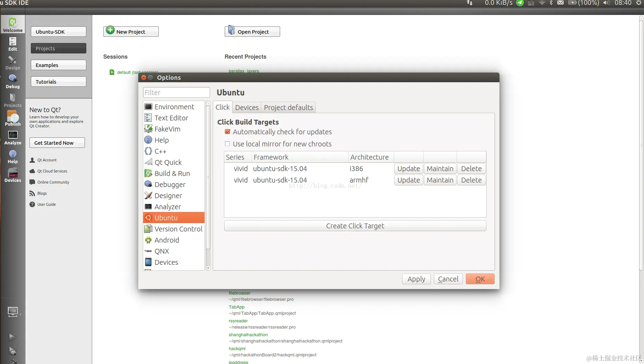The width and height of the screenshot is (644, 364).
Task: Maintain the i386 click target
Action: [x=440, y=169]
